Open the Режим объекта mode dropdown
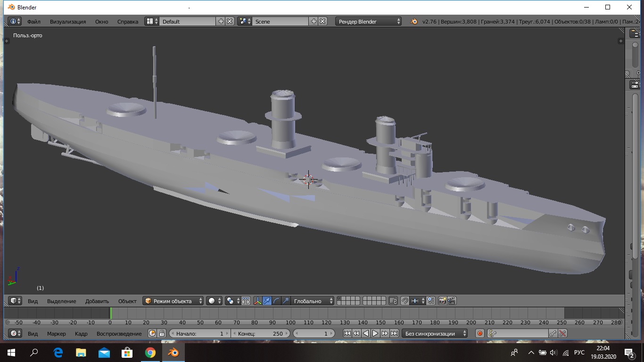Image resolution: width=644 pixels, height=362 pixels. click(x=173, y=301)
